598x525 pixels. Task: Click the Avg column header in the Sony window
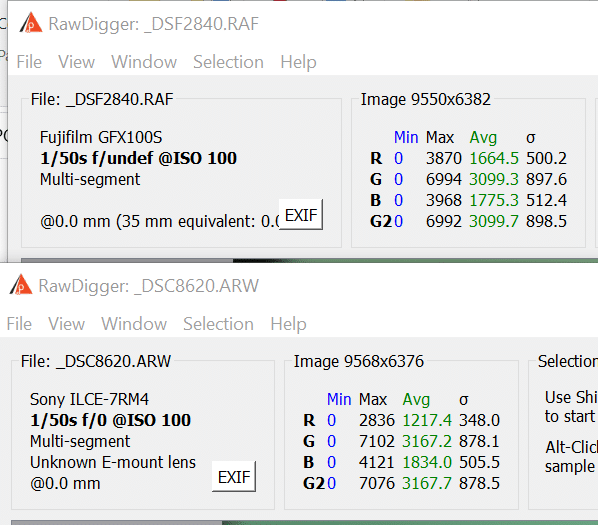click(x=416, y=400)
